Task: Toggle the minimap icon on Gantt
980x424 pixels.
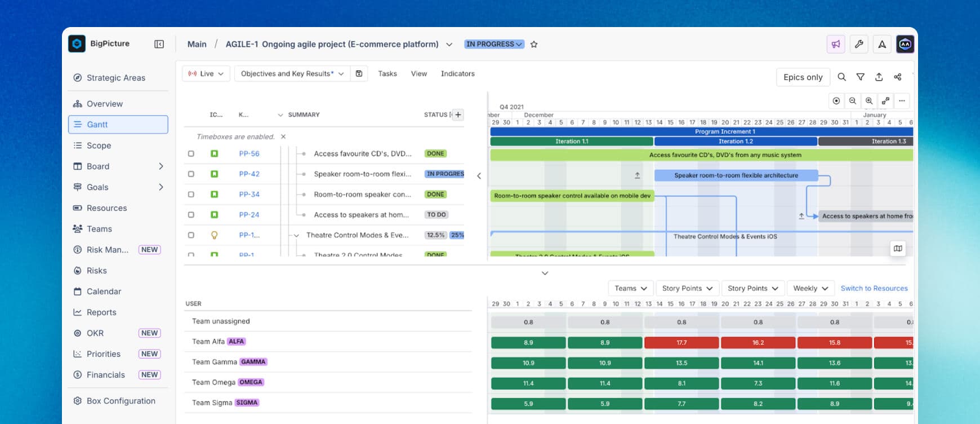Action: (898, 248)
